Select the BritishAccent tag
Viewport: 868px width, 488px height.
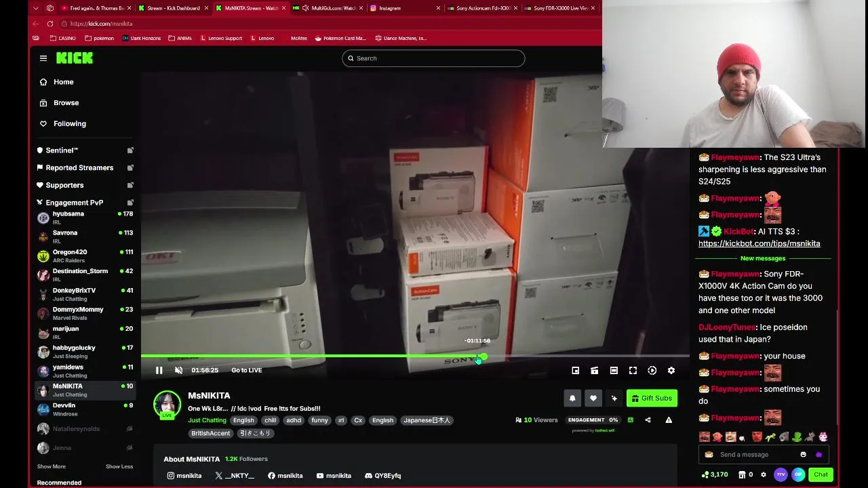pos(210,433)
